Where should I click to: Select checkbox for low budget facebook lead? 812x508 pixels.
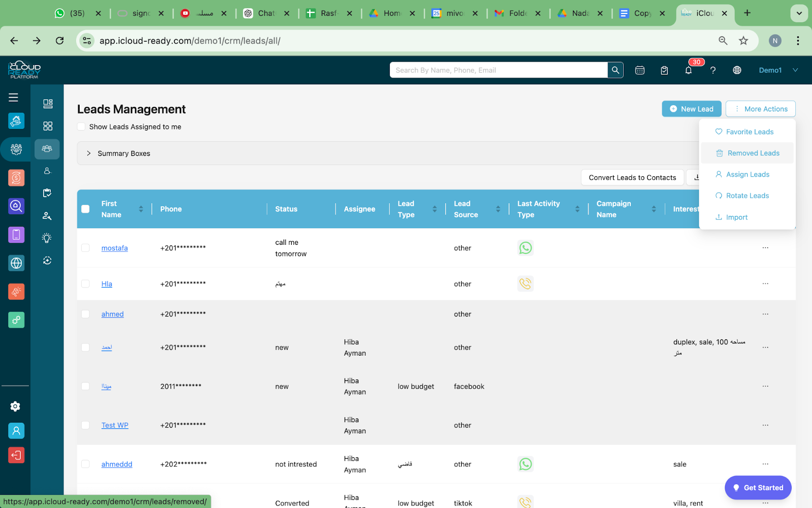pyautogui.click(x=85, y=386)
